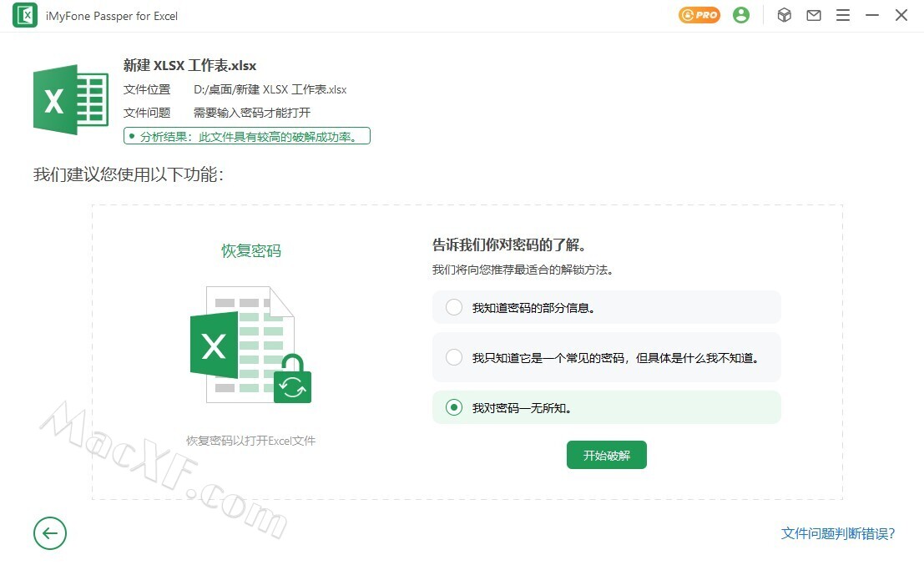The image size is (924, 565).
Task: Open the hamburger menu
Action: click(843, 15)
